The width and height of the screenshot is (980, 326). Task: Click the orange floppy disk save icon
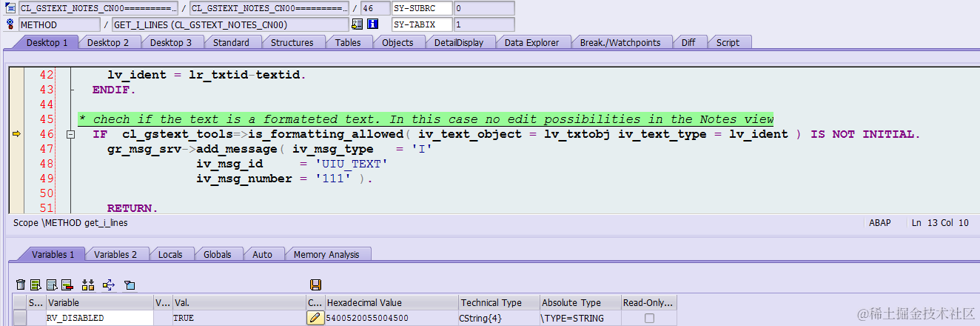point(315,285)
